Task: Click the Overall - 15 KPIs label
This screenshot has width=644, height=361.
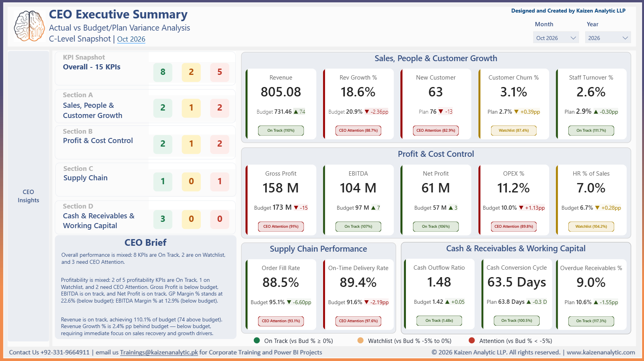Action: click(92, 67)
